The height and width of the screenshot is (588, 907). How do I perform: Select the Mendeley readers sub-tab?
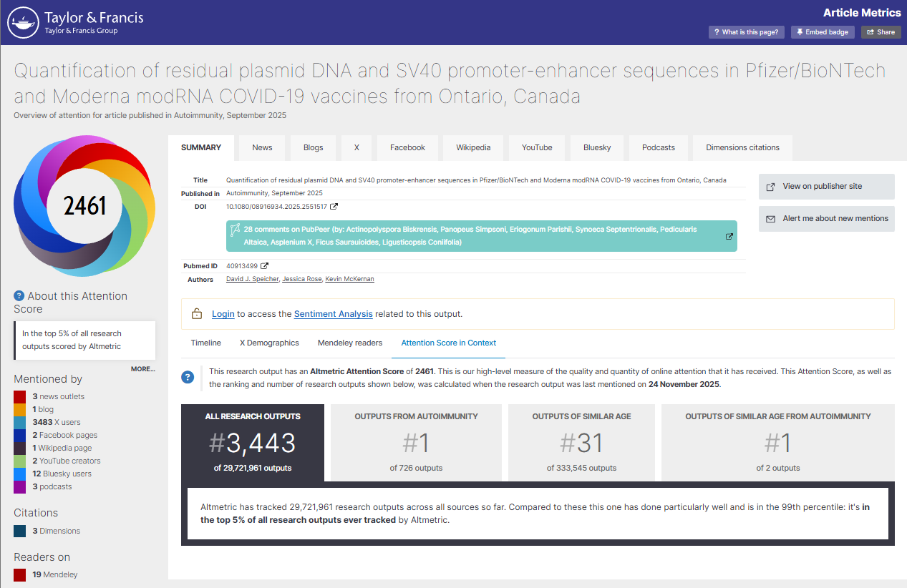350,343
